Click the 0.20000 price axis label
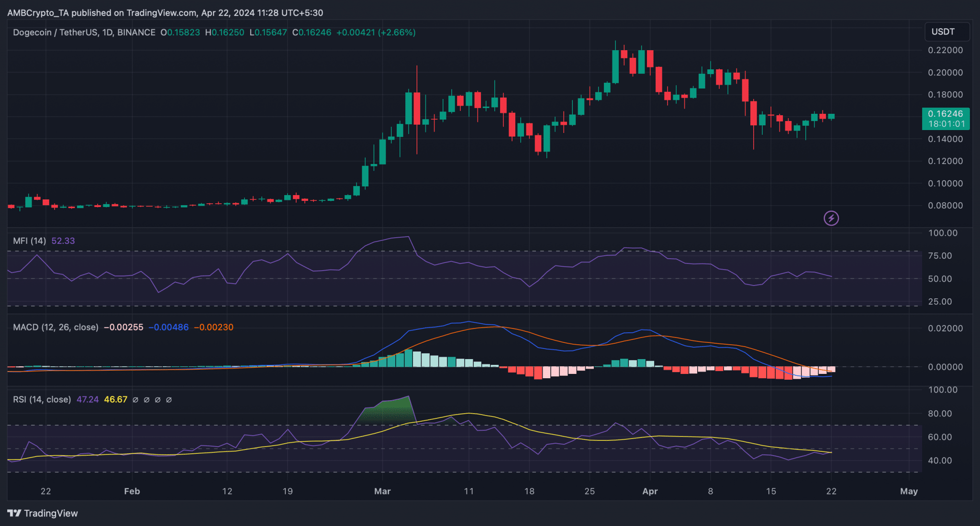980x526 pixels. click(x=946, y=73)
